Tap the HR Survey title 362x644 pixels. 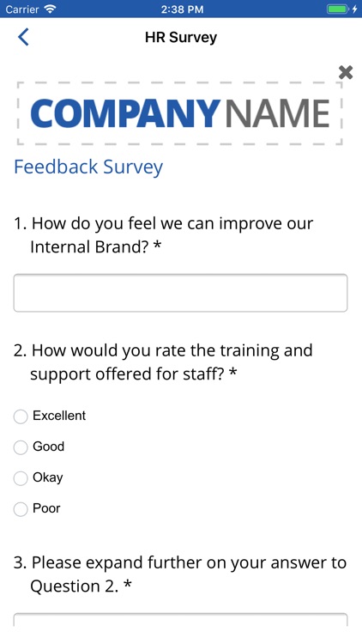(x=181, y=38)
